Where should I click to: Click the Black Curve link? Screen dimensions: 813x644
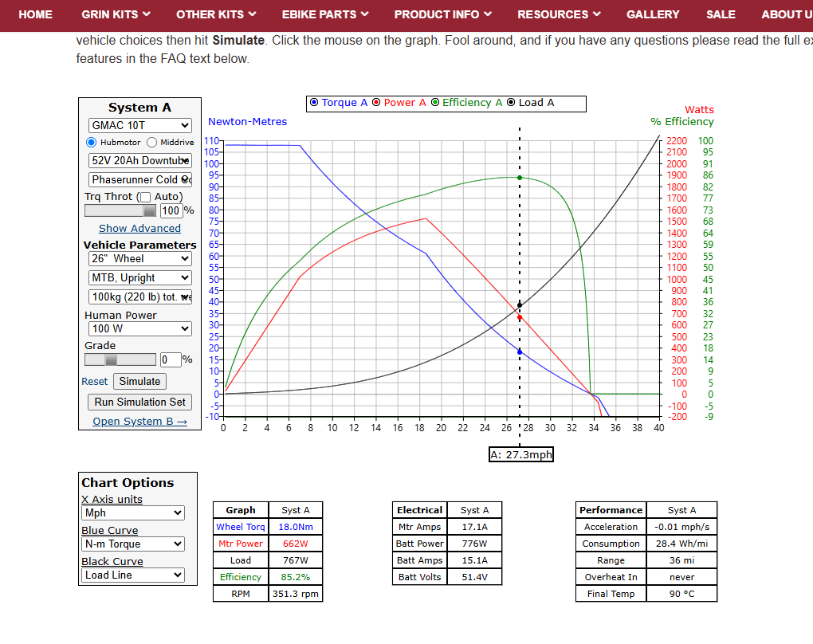pos(112,562)
